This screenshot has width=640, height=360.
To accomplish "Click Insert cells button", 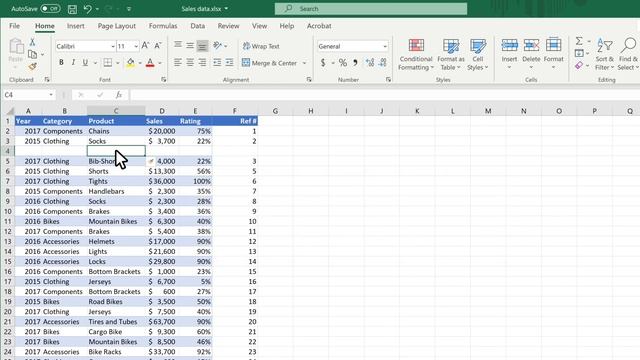I will (x=509, y=54).
